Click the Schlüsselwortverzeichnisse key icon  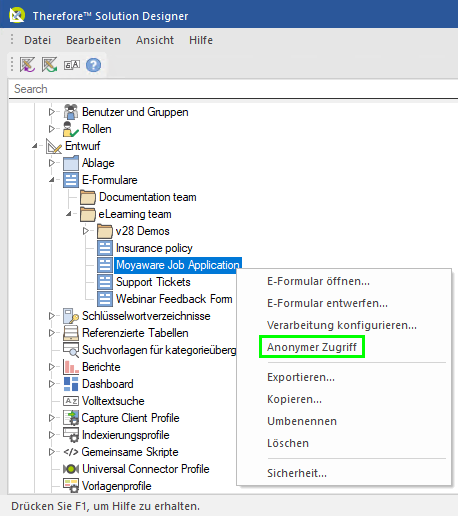tap(71, 316)
